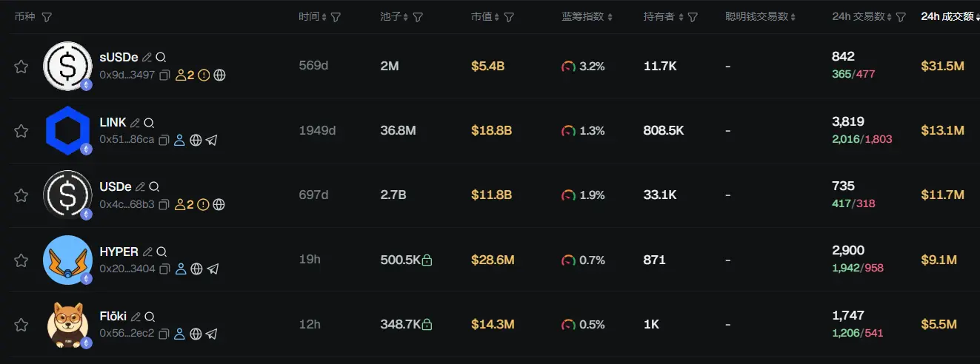Image resolution: width=980 pixels, height=364 pixels.
Task: Copy the HYPER contract address
Action: (x=164, y=269)
